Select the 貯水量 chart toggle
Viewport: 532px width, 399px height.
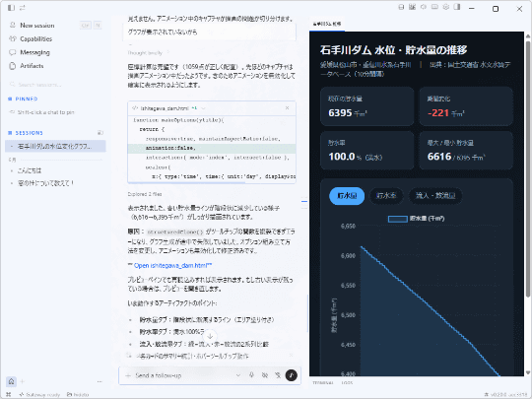347,196
